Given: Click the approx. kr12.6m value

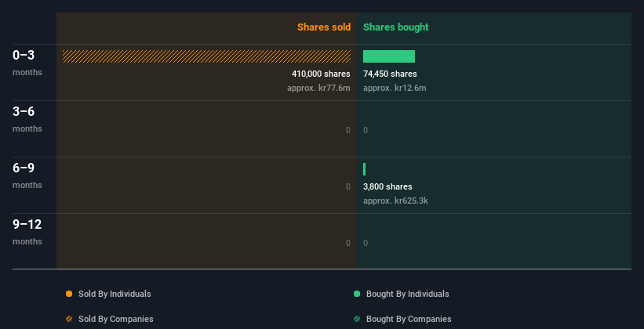Looking at the screenshot, I should click(395, 88).
